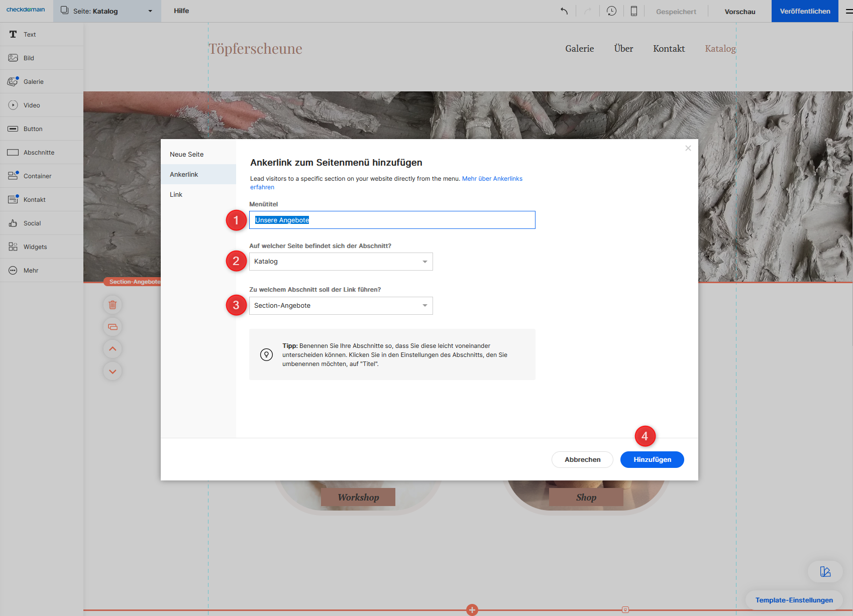Add Gallery element from sidebar
Screen dimensions: 853x616
pyautogui.click(x=34, y=82)
